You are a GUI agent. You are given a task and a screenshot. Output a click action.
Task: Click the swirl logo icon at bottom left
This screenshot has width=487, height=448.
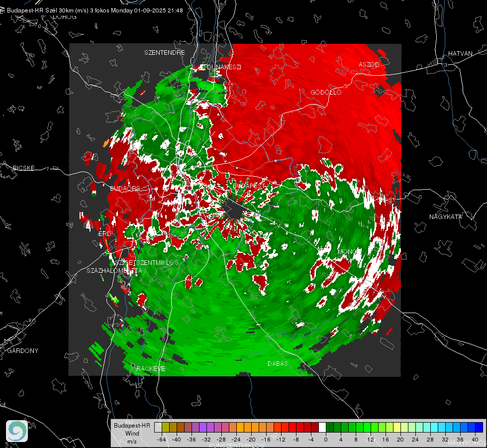17,431
